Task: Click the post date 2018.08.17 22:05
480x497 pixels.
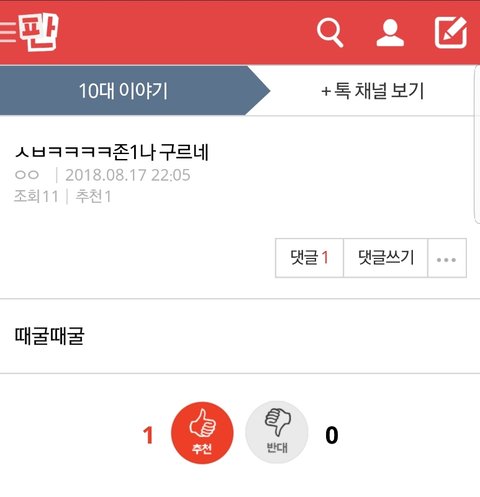Action: (128, 175)
